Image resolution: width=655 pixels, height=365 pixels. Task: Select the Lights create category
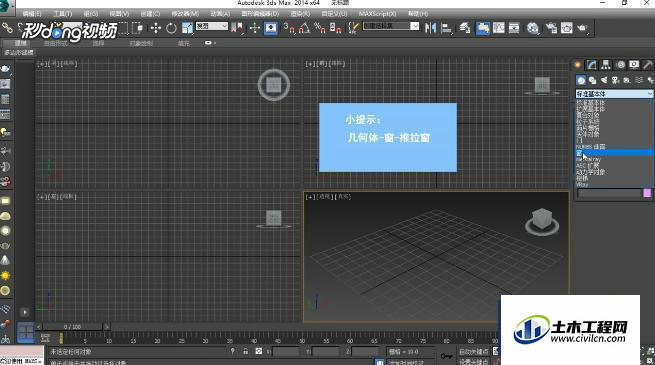(x=604, y=80)
